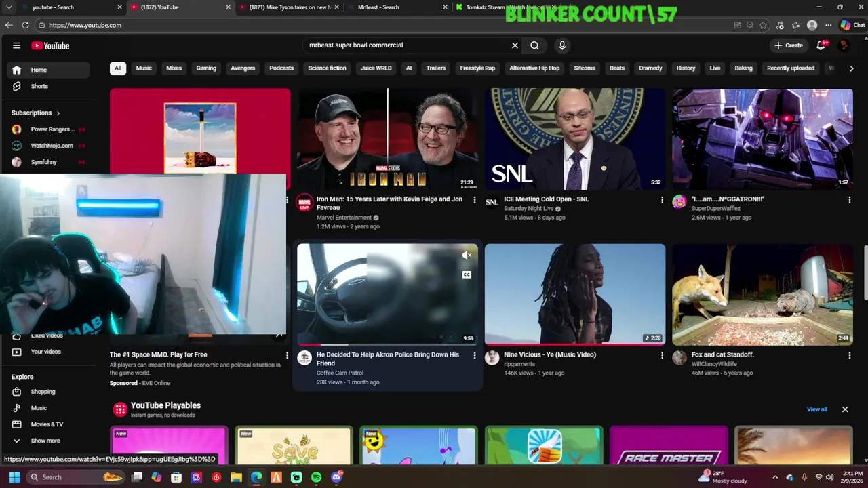The width and height of the screenshot is (868, 488).
Task: Show hidden system tray icons chevron
Action: click(x=775, y=477)
